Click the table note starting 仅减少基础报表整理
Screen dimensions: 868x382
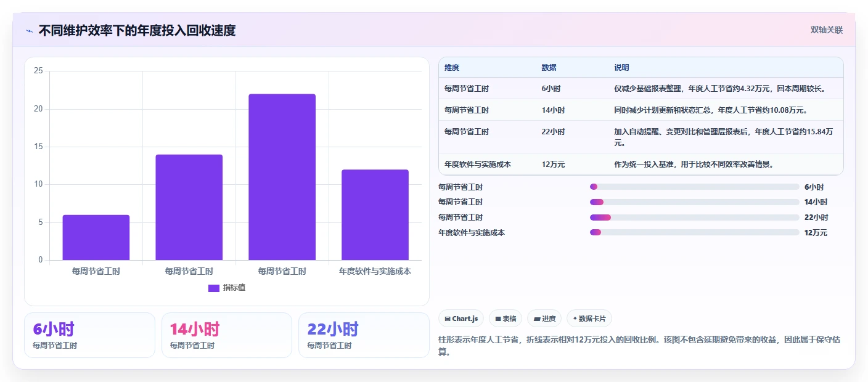(719, 88)
